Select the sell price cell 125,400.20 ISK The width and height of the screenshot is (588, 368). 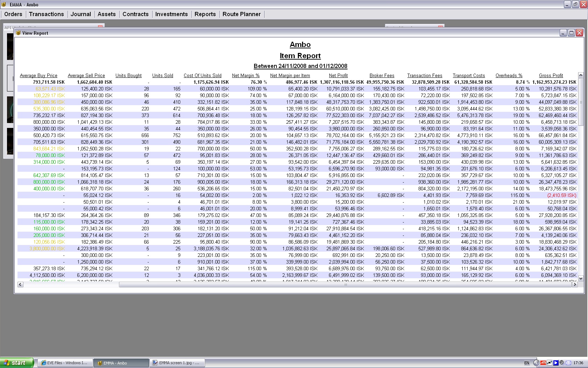pos(97,89)
